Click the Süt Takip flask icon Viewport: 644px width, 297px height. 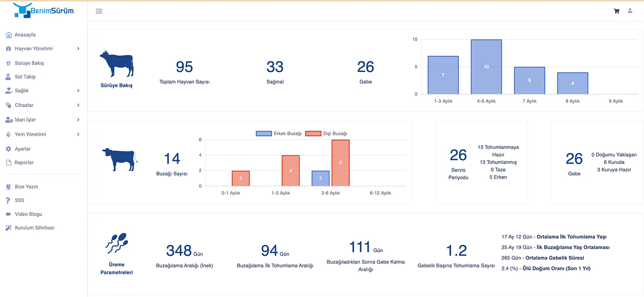[8, 77]
